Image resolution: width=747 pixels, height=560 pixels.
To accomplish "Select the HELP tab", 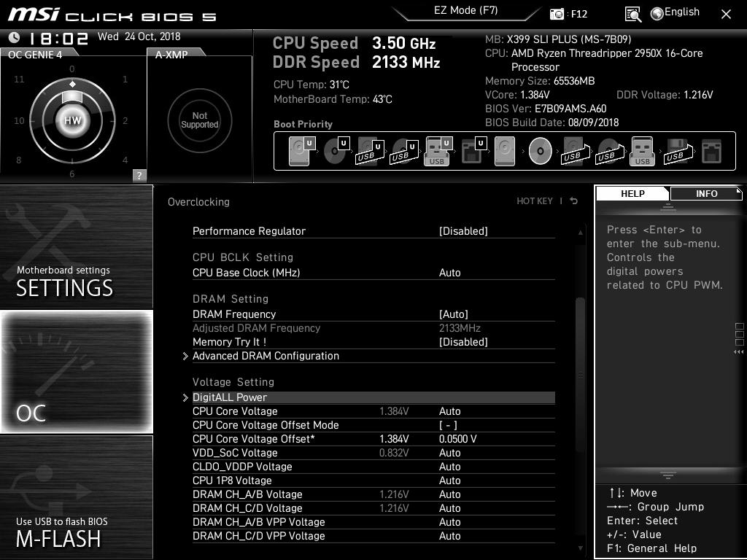I will click(x=632, y=193).
